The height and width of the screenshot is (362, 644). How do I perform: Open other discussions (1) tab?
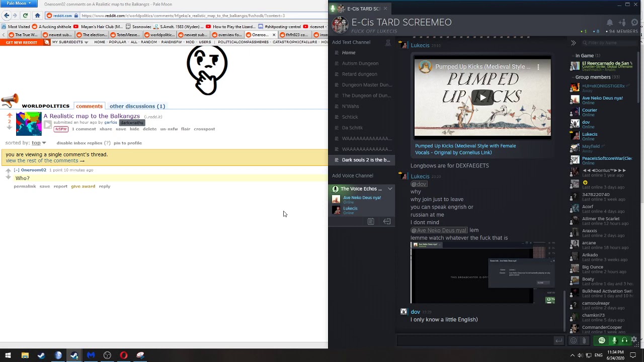[x=137, y=106]
